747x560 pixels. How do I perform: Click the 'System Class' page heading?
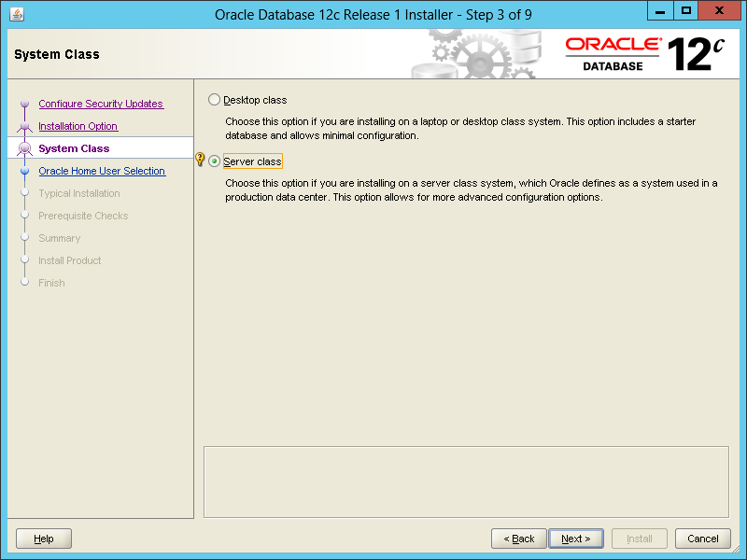click(57, 54)
